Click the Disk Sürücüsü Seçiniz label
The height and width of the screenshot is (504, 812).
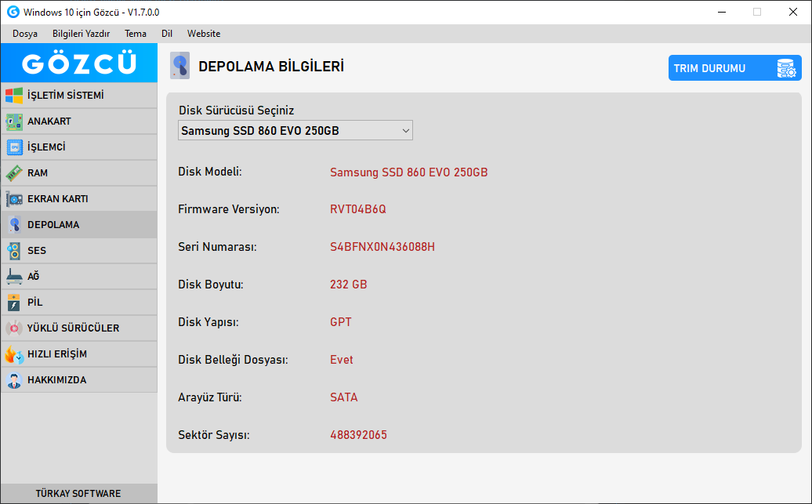point(237,111)
